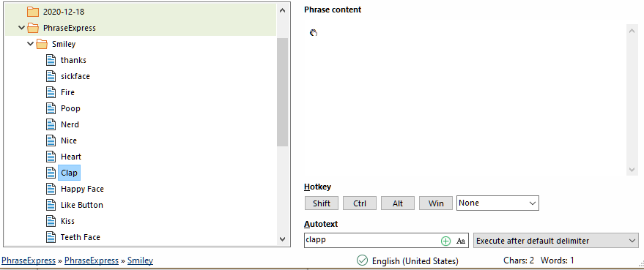Click the green checkmark spell-check status icon
644x270 pixels.
tap(362, 260)
